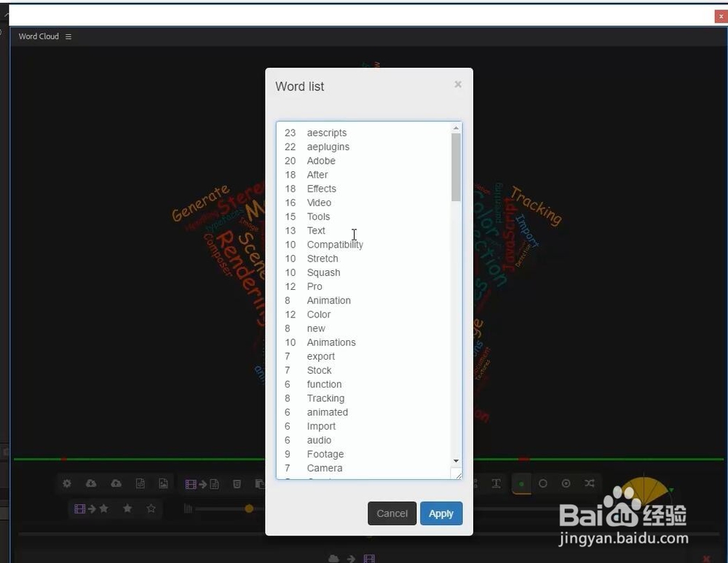The image size is (728, 563).
Task: Click the 'Adobe' entry in the list
Action: 321,161
